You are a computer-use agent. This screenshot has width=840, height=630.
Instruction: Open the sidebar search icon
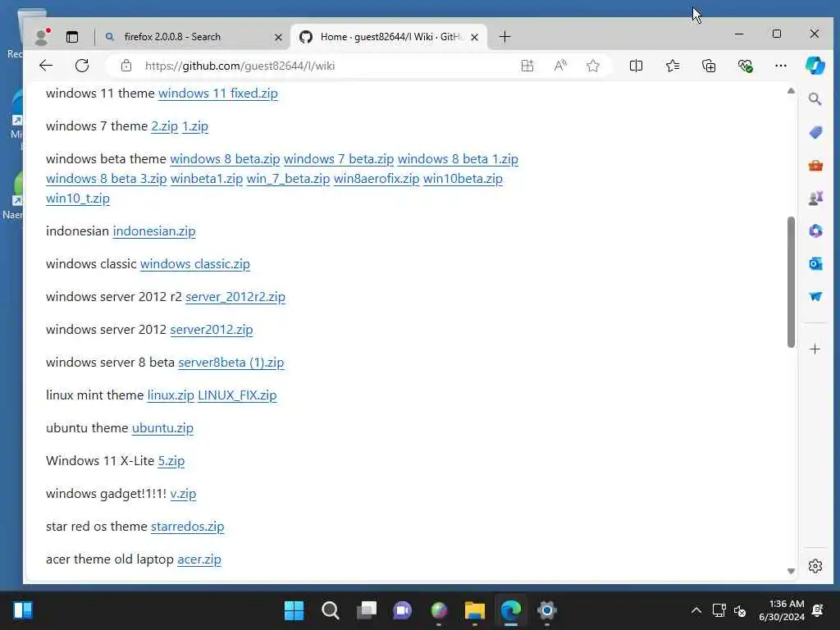[815, 99]
